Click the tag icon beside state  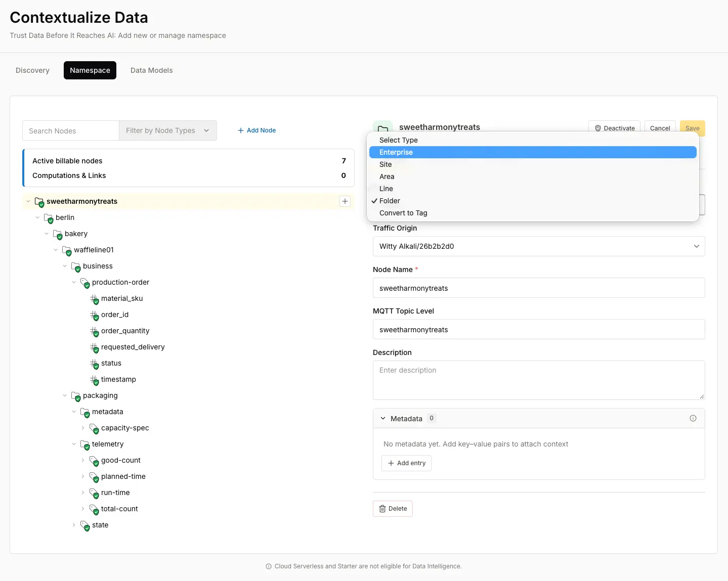[84, 525]
